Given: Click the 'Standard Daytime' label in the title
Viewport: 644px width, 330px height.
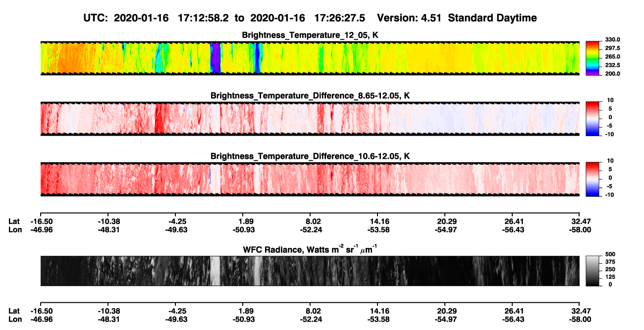Looking at the screenshot, I should click(x=492, y=18).
